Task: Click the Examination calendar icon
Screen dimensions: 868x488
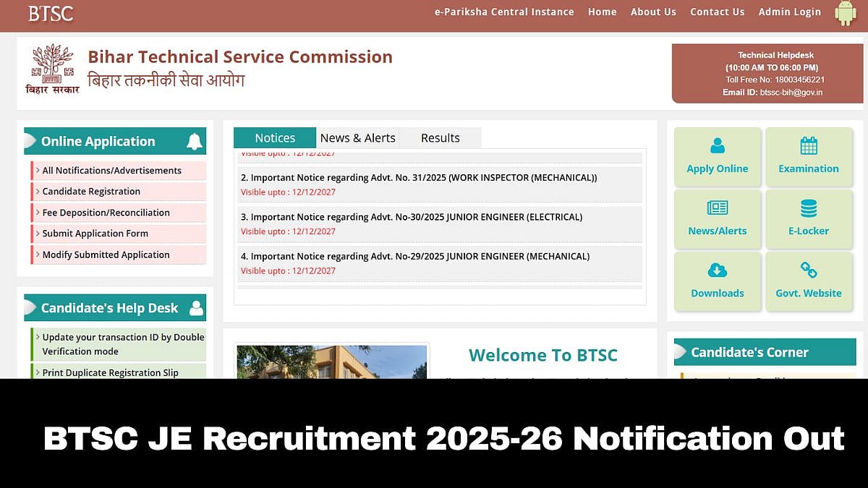Action: click(808, 147)
